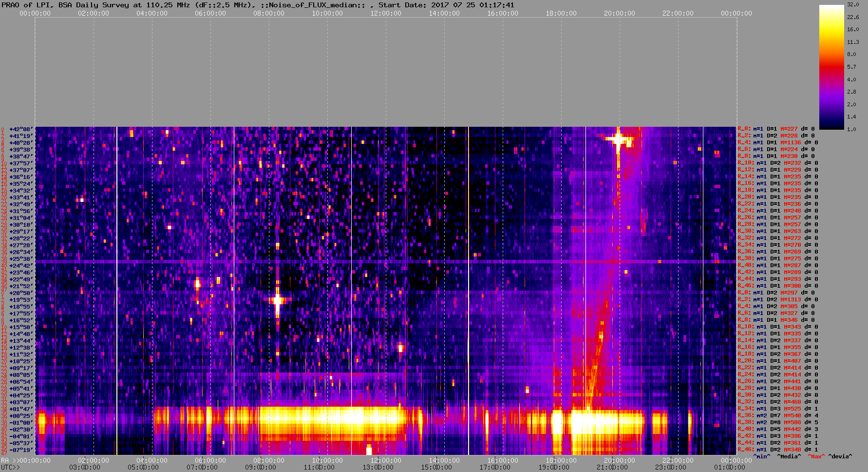Viewport: 868px width, 472px height.
Task: Click the '^min^' legend label
Action: coord(762,456)
